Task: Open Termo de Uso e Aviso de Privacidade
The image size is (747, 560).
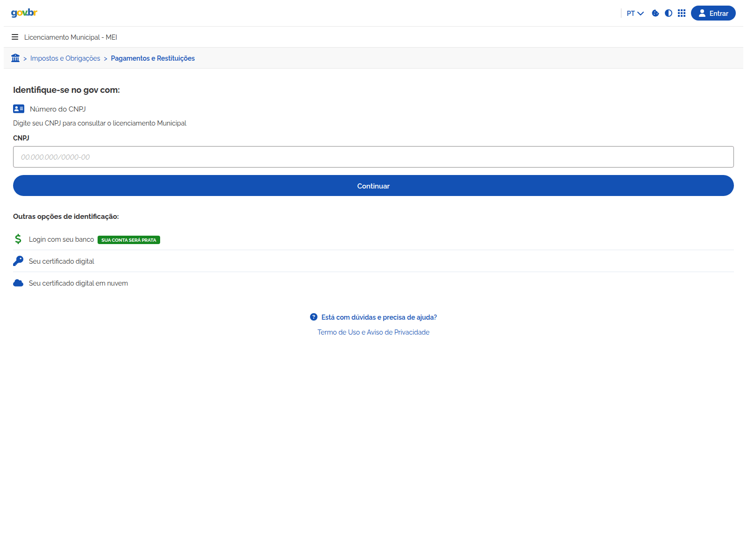Action: [x=373, y=332]
